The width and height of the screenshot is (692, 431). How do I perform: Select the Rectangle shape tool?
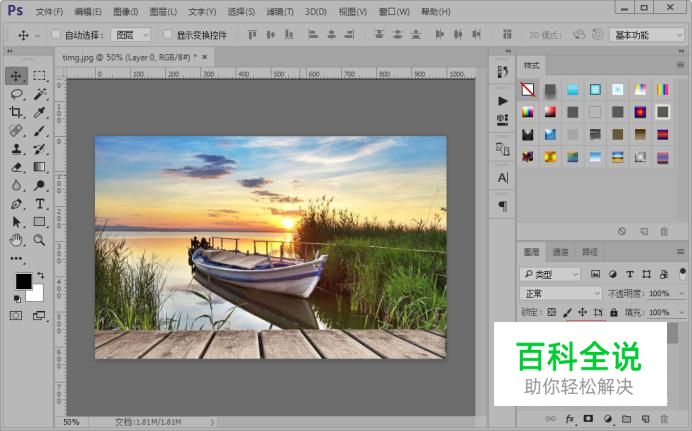click(39, 222)
